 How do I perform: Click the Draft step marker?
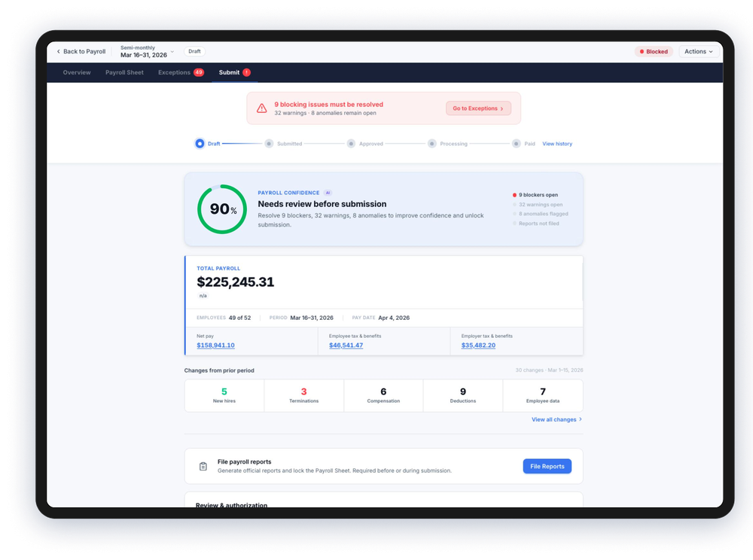tap(200, 144)
